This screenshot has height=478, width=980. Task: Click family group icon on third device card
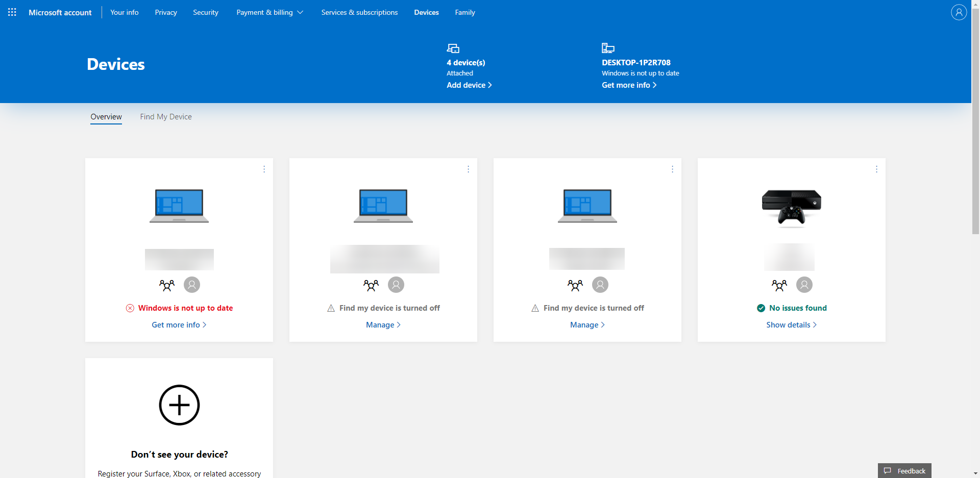(x=575, y=285)
